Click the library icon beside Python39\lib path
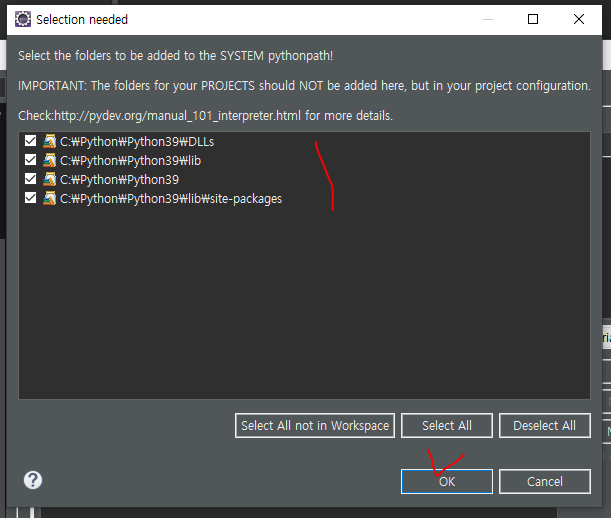611x518 pixels. (49, 160)
